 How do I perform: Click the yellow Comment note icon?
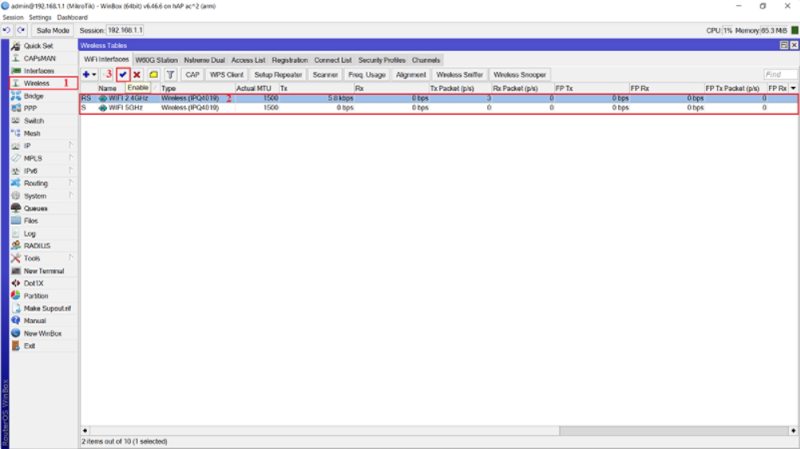click(153, 75)
